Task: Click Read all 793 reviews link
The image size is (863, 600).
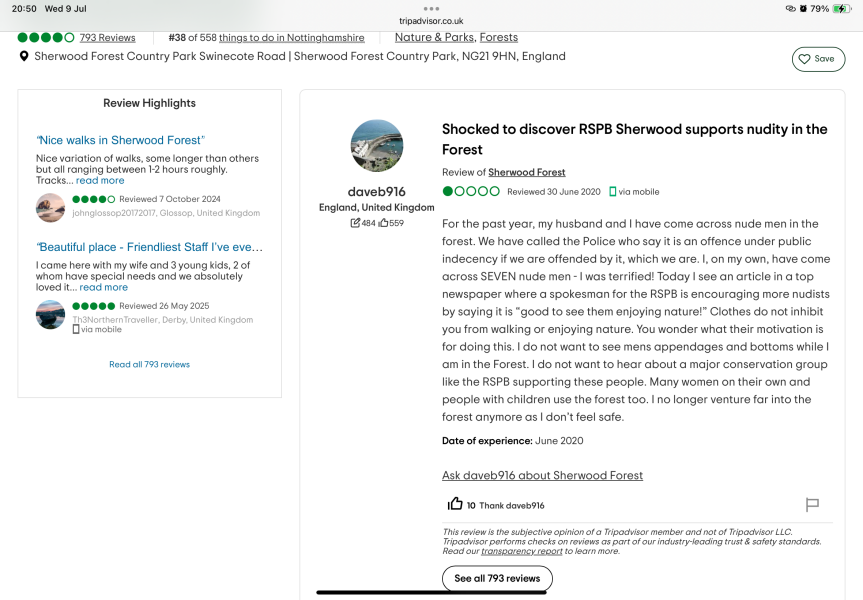Action: point(149,364)
